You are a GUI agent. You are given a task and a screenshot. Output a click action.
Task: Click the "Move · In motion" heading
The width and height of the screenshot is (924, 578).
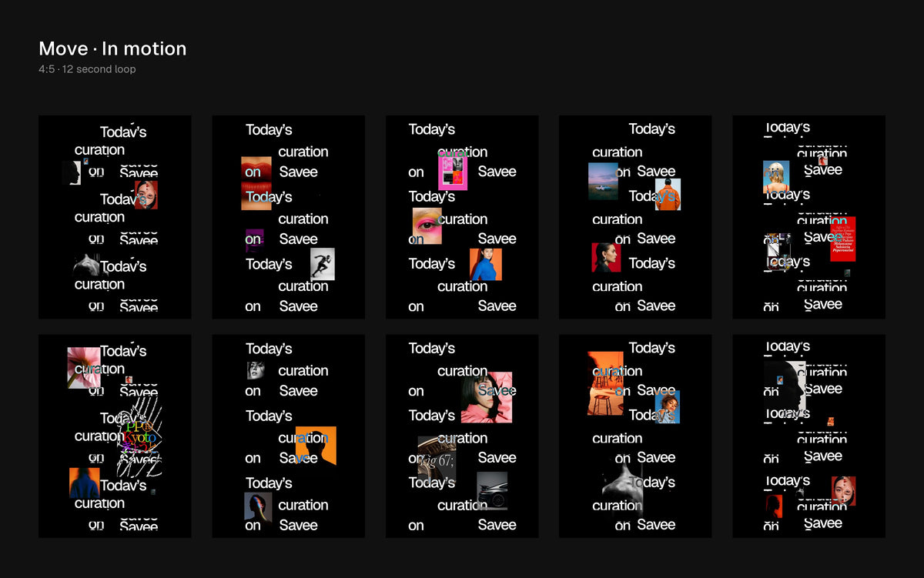pyautogui.click(x=112, y=48)
